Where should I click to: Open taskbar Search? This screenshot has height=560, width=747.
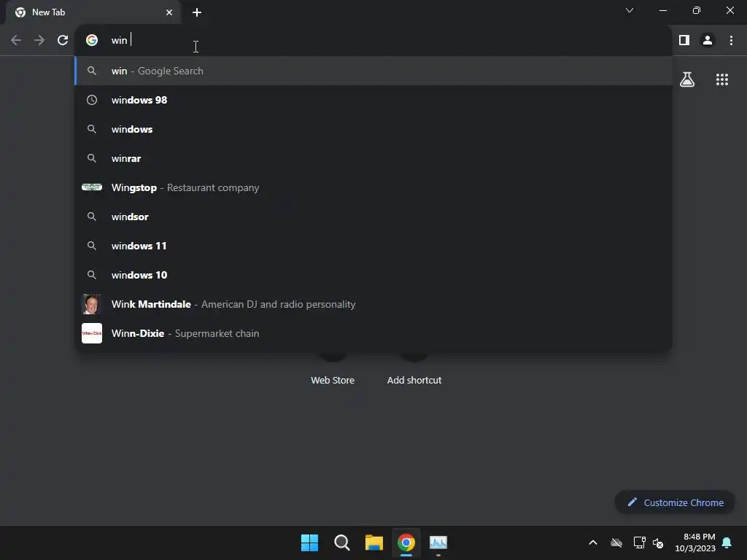point(342,542)
